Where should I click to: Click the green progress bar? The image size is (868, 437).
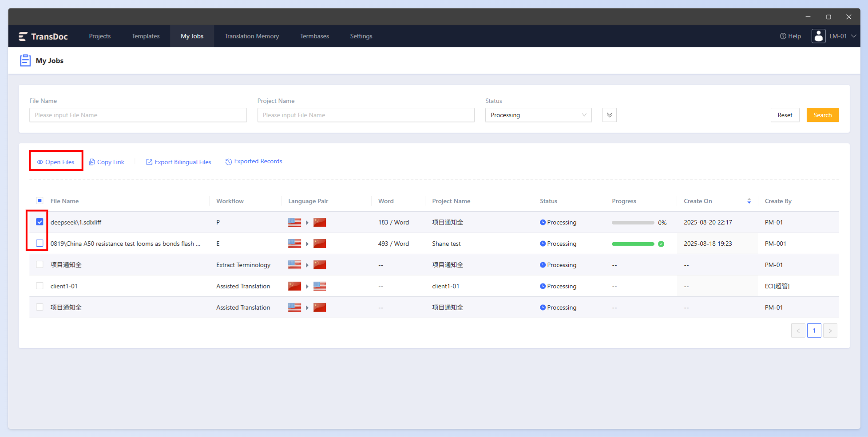tap(633, 244)
